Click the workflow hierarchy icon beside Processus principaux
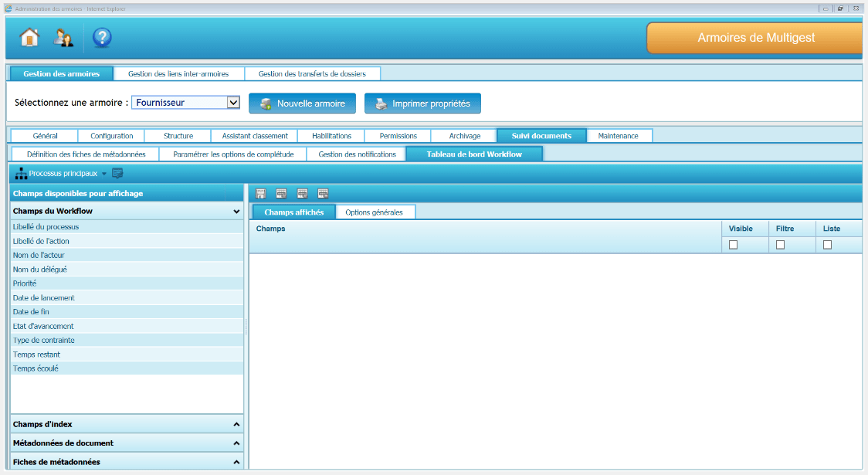This screenshot has height=475, width=868. (x=21, y=174)
